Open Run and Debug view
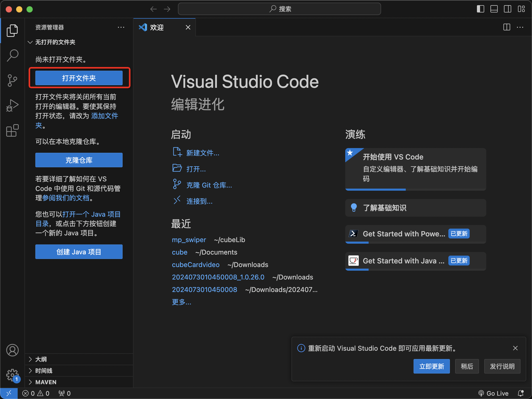532x399 pixels. click(12, 105)
